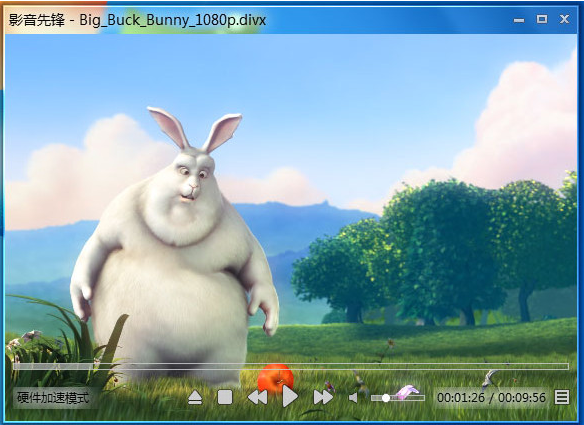This screenshot has height=425, width=584.
Task: Mute the audio via speaker icon
Action: click(353, 398)
